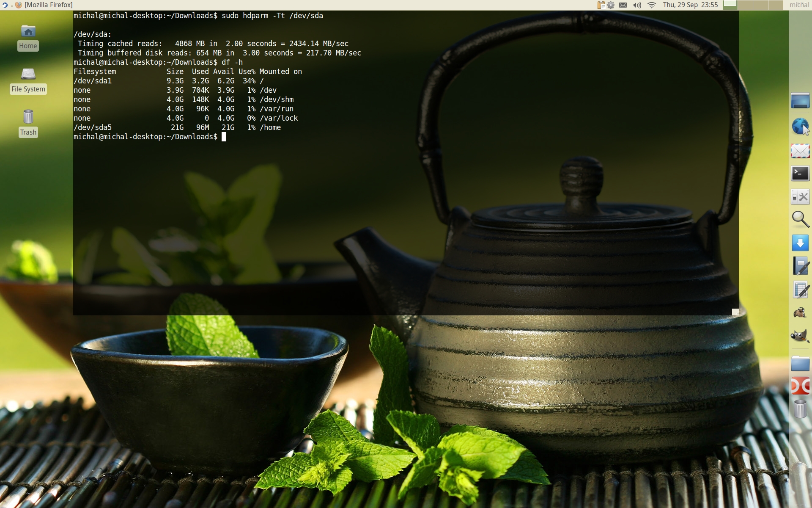Launch GIMP from the dock

pos(800,336)
